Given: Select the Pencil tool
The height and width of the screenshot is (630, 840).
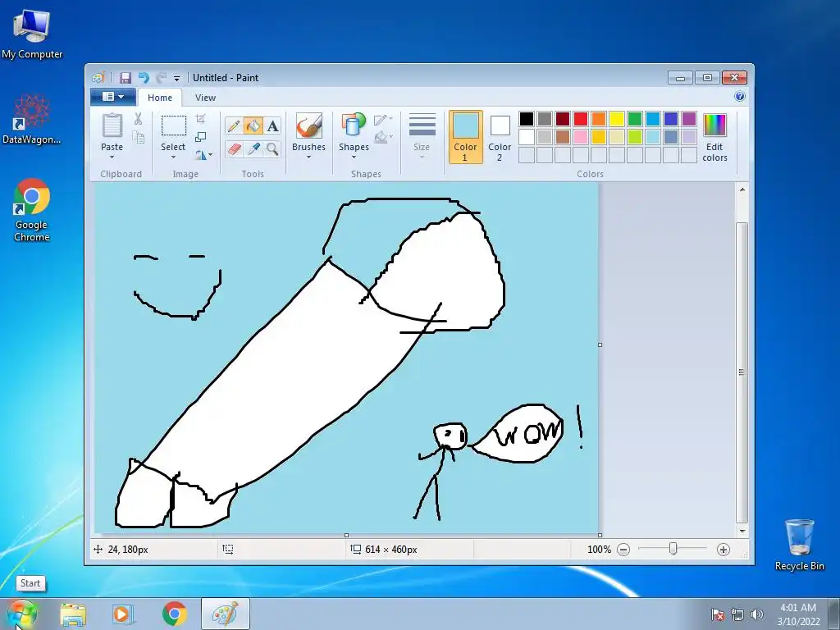Looking at the screenshot, I should pos(234,126).
